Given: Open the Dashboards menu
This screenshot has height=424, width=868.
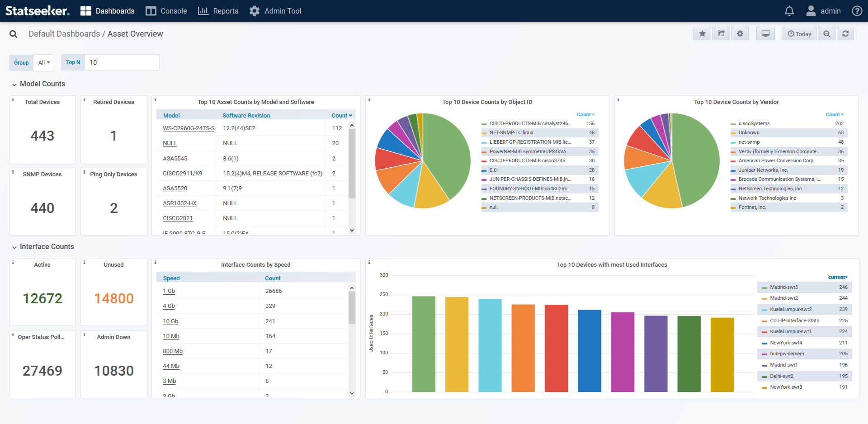Looking at the screenshot, I should tap(108, 11).
